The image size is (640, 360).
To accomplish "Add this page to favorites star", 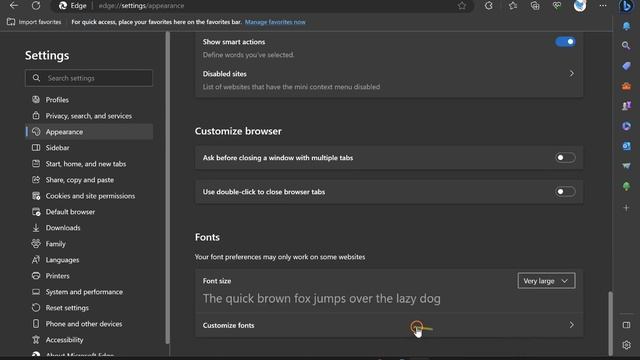I will click(462, 5).
